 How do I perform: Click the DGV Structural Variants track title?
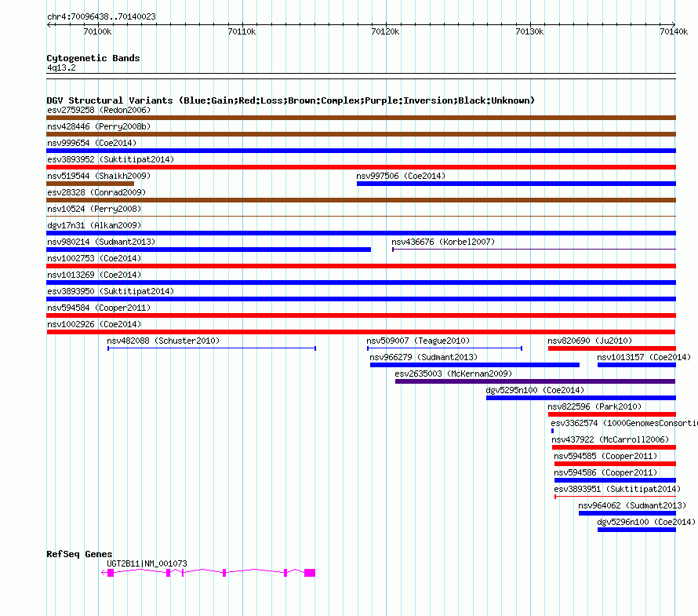(x=291, y=100)
